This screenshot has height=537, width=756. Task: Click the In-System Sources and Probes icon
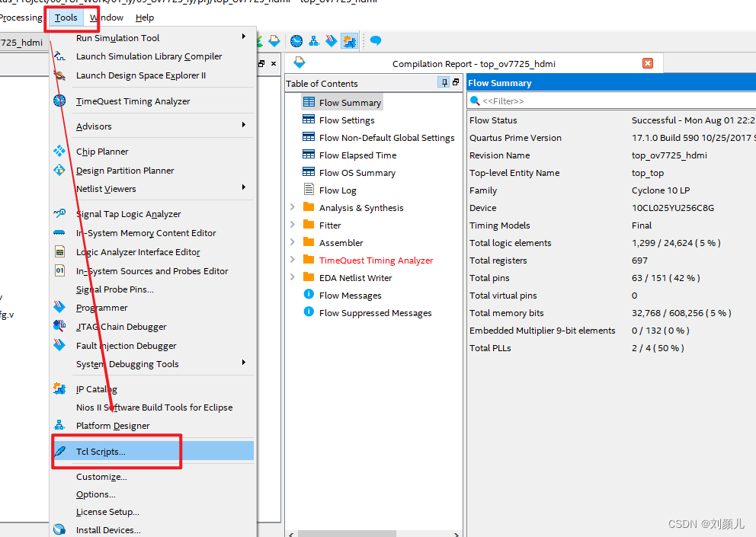tap(59, 270)
